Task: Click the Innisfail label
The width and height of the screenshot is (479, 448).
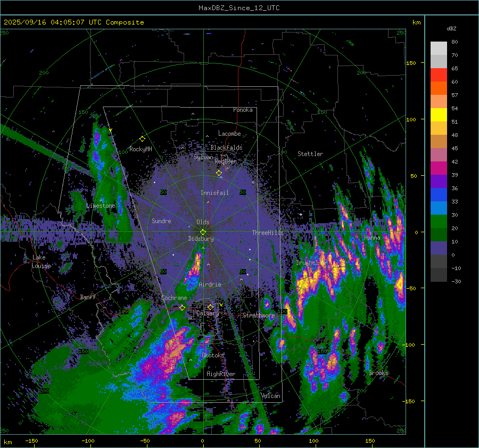Action: point(214,193)
